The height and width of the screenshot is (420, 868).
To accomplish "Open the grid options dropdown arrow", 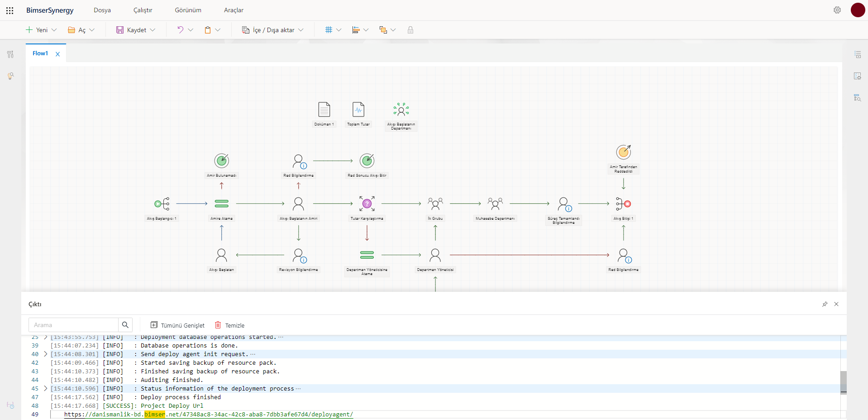I will [339, 30].
